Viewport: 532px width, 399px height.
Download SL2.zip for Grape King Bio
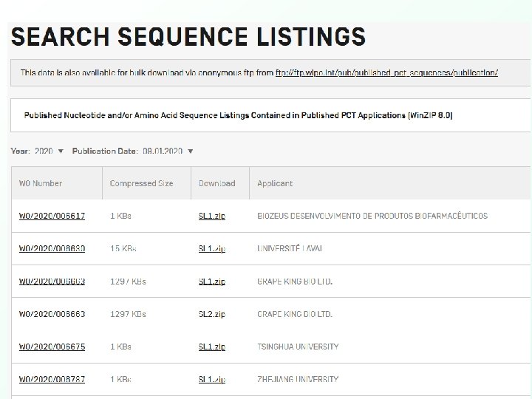click(212, 314)
